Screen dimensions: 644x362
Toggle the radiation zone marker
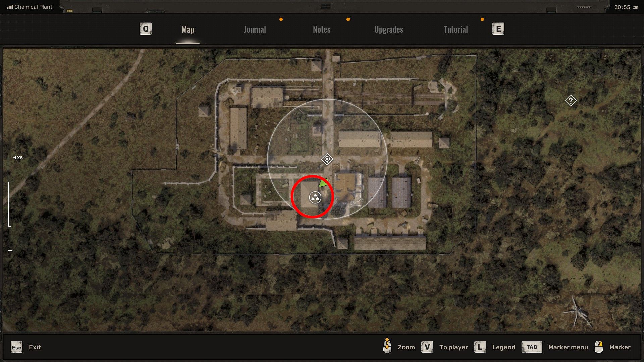pyautogui.click(x=316, y=197)
